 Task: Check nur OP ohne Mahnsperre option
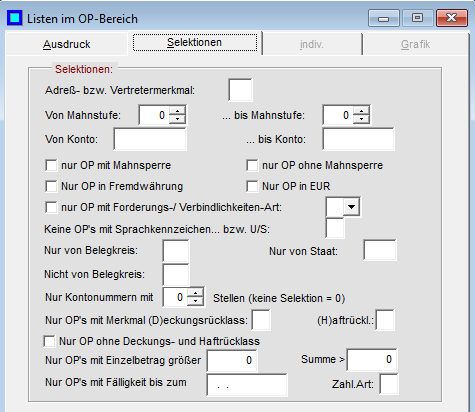pos(252,165)
